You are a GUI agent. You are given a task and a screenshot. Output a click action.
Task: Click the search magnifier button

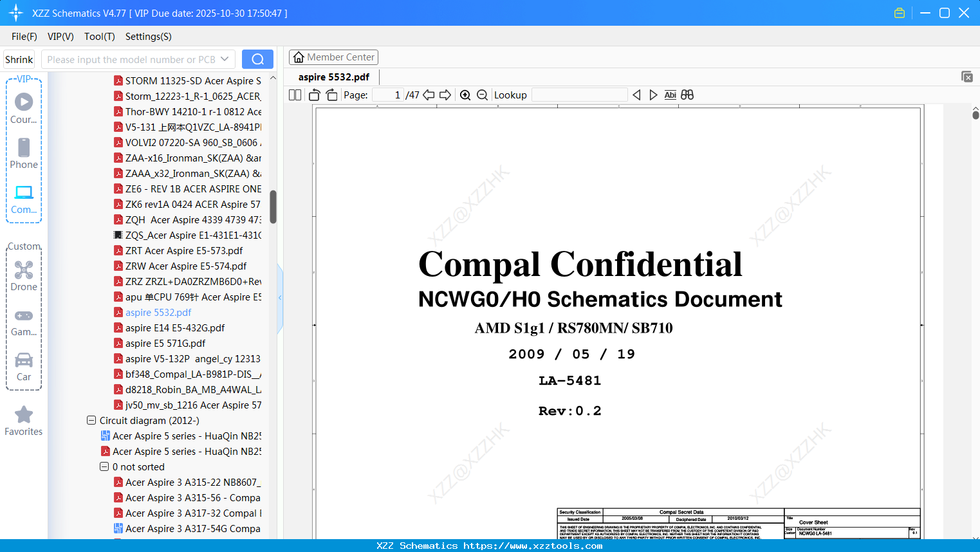(257, 59)
